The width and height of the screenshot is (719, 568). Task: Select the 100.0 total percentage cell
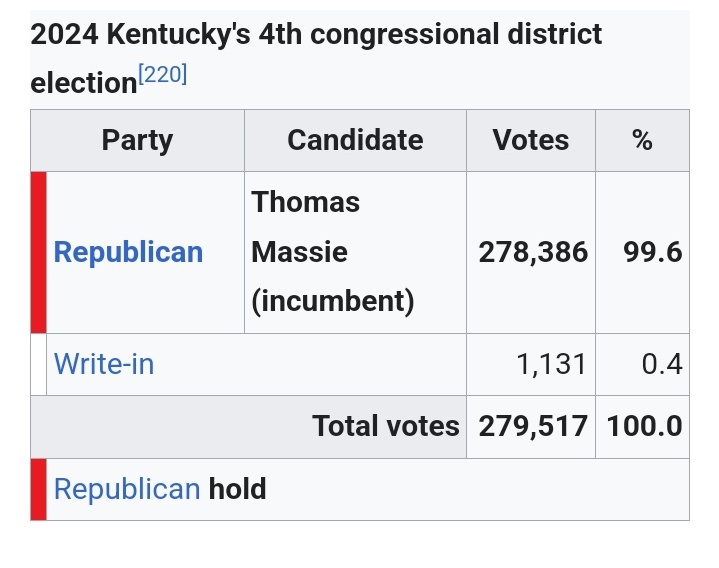642,427
